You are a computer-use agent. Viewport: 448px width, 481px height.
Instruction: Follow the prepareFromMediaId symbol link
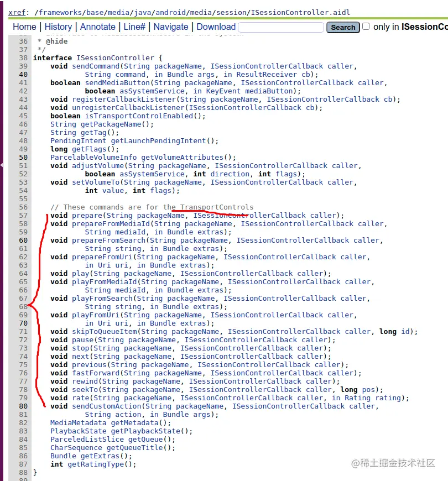[x=111, y=223]
